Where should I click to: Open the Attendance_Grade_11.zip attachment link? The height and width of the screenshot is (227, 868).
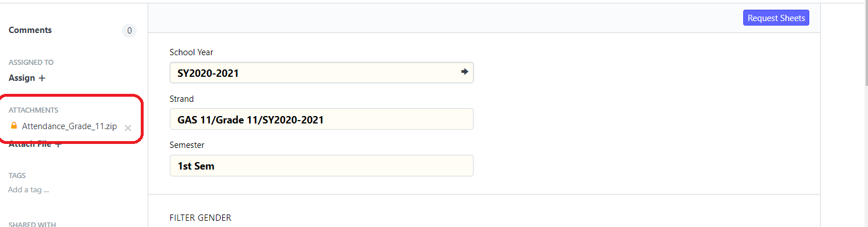click(x=70, y=126)
